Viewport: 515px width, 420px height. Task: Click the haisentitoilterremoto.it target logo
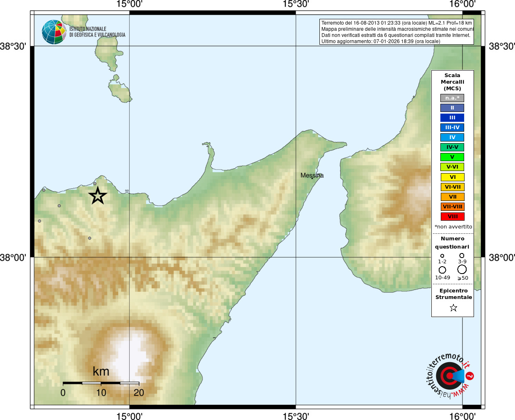point(449,376)
